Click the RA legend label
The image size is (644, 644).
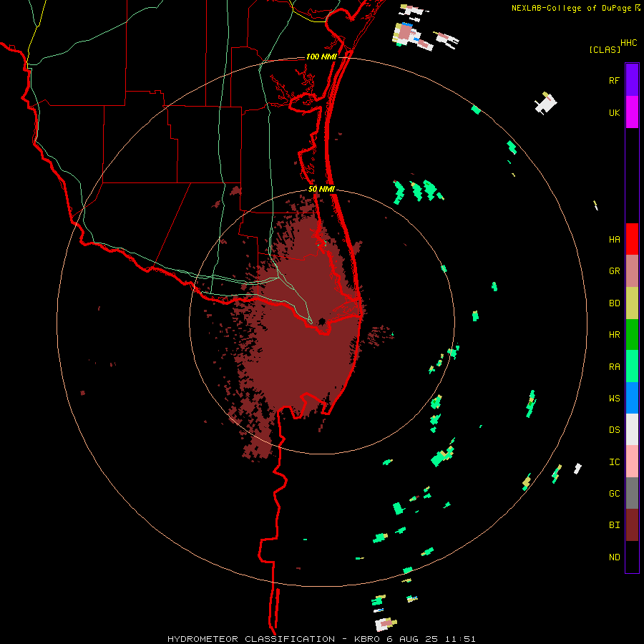click(614, 367)
